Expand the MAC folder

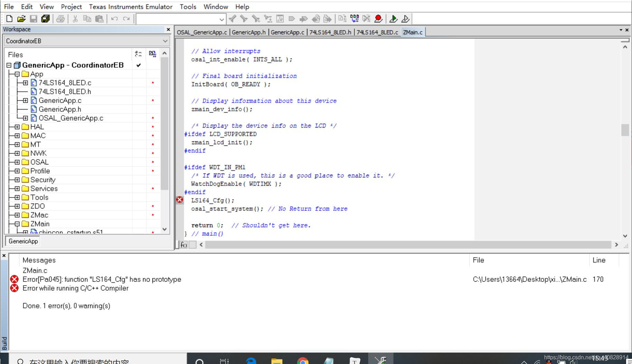click(17, 136)
